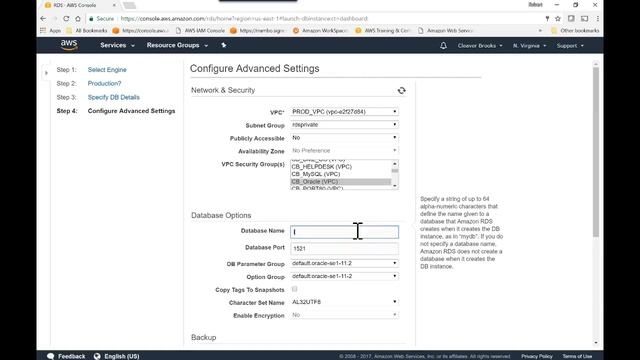
Task: Open the AWS Training bookmark
Action: point(383,31)
